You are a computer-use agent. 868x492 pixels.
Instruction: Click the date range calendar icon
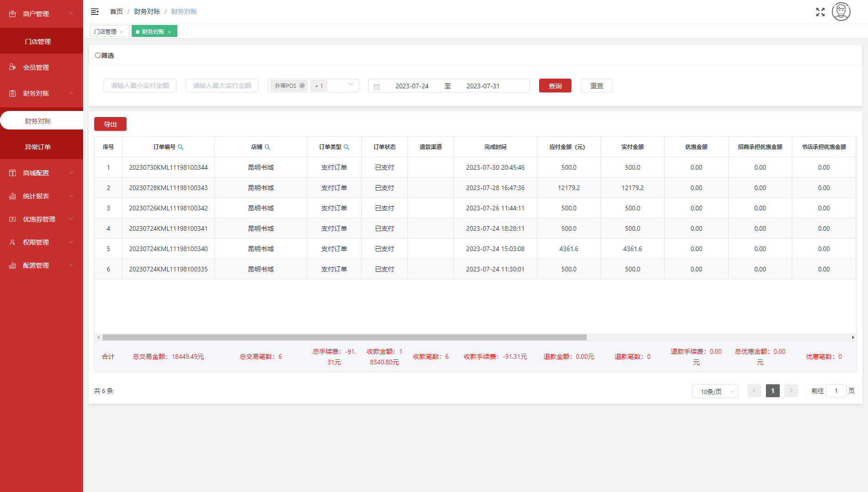click(377, 86)
